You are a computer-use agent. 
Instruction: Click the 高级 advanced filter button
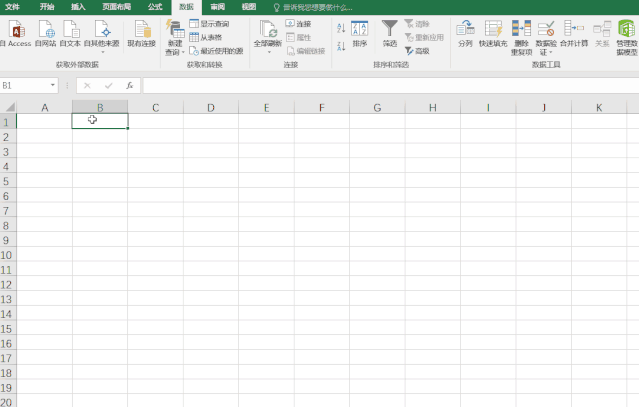(x=417, y=51)
